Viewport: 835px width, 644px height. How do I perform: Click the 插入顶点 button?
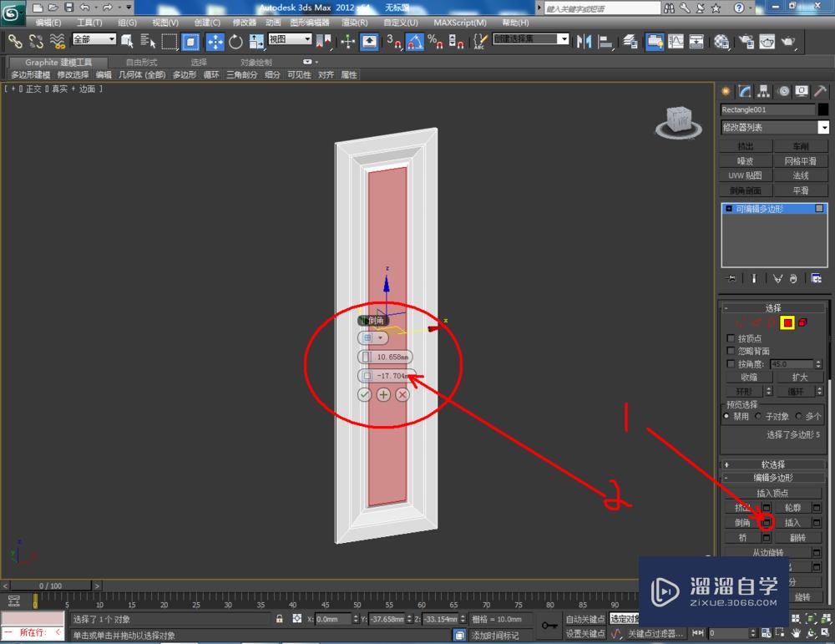(772, 494)
